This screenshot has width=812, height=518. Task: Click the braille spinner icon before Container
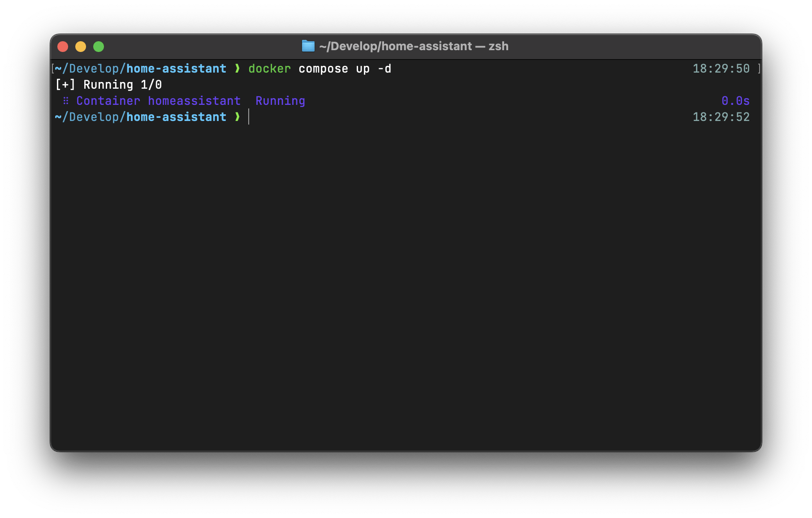click(x=66, y=101)
